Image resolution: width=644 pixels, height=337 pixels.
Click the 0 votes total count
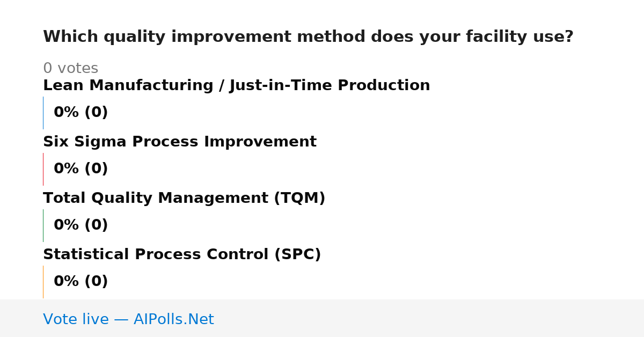70,69
